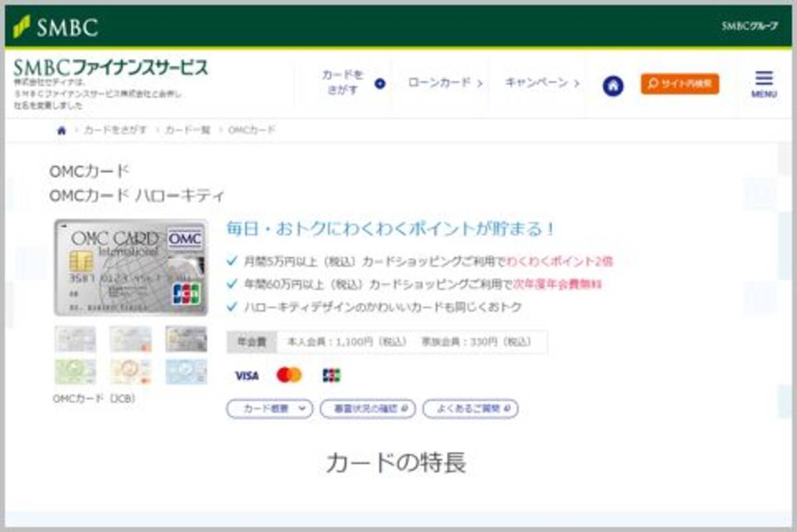The height and width of the screenshot is (532, 797).
Task: Expand the カードをさがす menu
Action: click(352, 83)
